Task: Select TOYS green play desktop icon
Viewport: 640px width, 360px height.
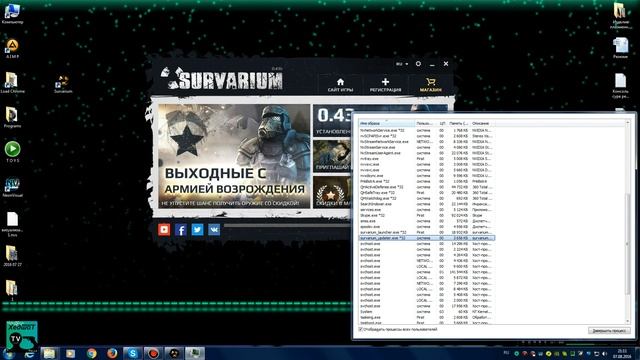Action: [12, 152]
